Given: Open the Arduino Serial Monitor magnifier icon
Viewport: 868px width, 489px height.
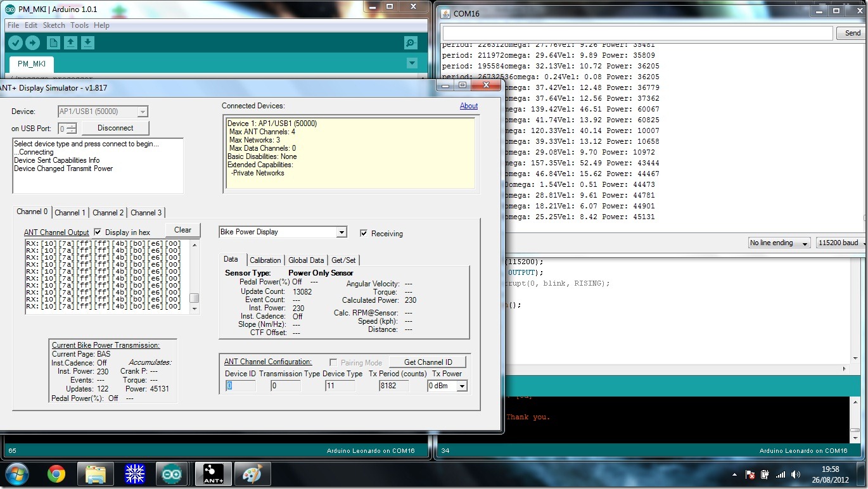Looking at the screenshot, I should [411, 42].
